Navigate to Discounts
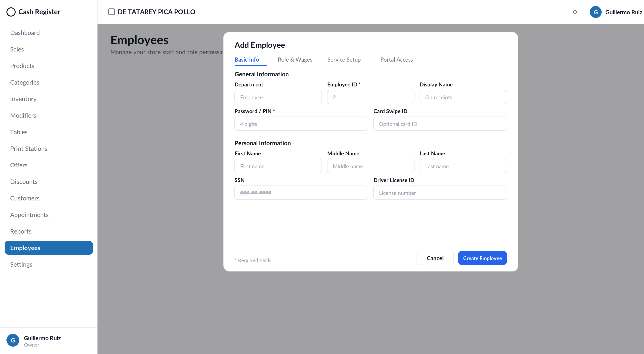The image size is (644, 354). [49, 182]
